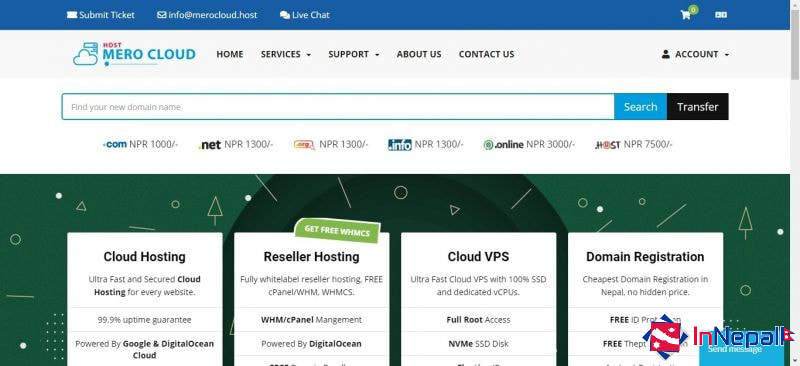
Task: Expand the SUPPORT dropdown menu
Action: tap(354, 54)
